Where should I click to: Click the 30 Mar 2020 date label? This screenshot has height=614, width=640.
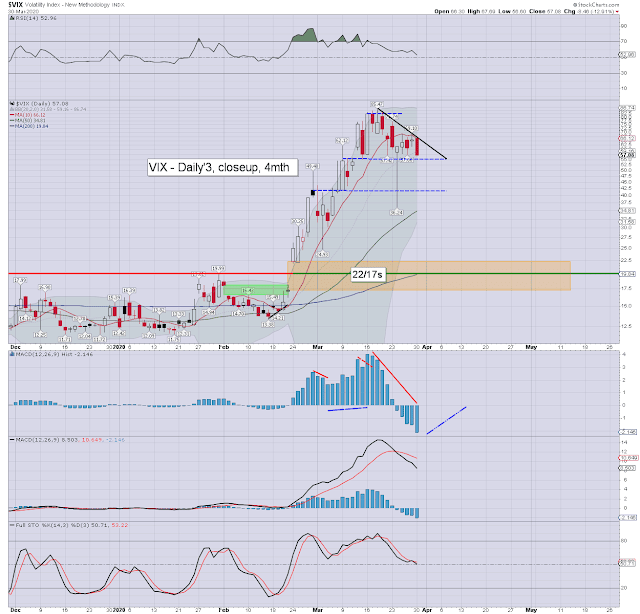(x=23, y=12)
